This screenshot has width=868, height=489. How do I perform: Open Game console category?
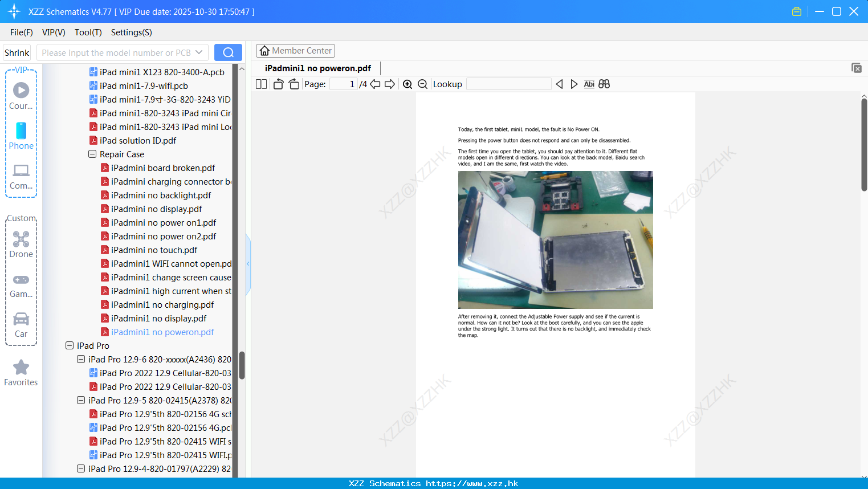(21, 285)
